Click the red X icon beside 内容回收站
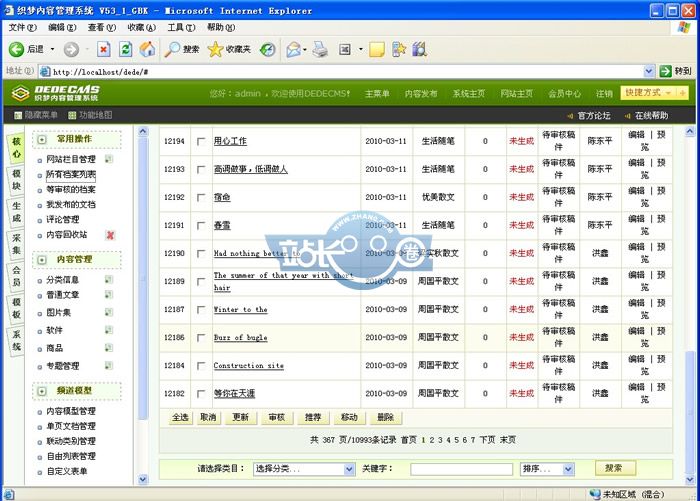 pyautogui.click(x=110, y=235)
